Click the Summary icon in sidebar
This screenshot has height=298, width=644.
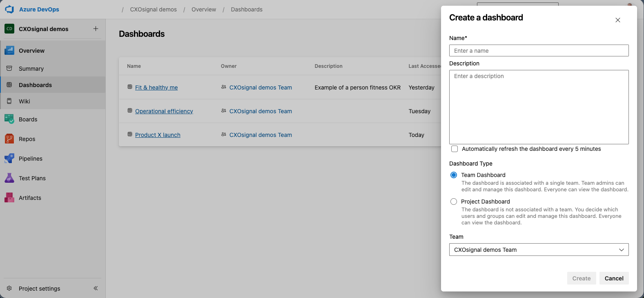point(9,68)
